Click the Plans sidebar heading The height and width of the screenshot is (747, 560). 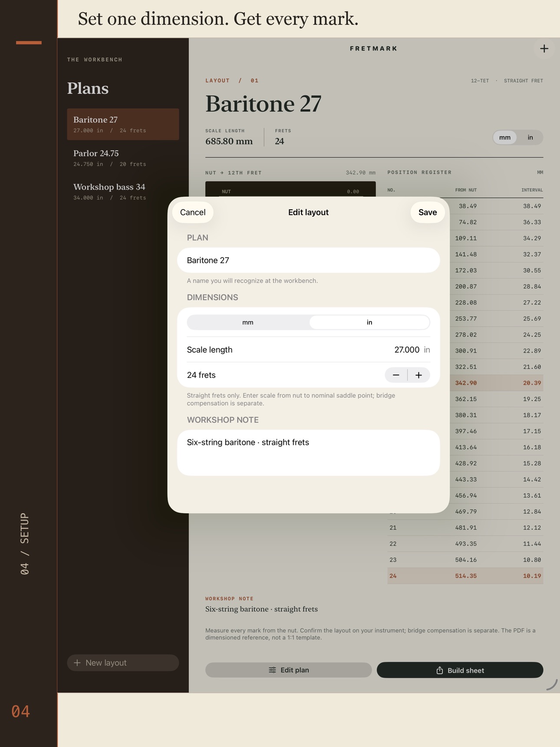pyautogui.click(x=88, y=88)
